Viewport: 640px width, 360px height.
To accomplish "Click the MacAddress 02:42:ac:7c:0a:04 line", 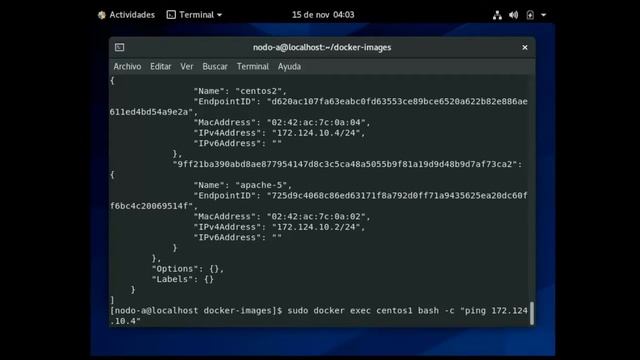I will pos(282,122).
